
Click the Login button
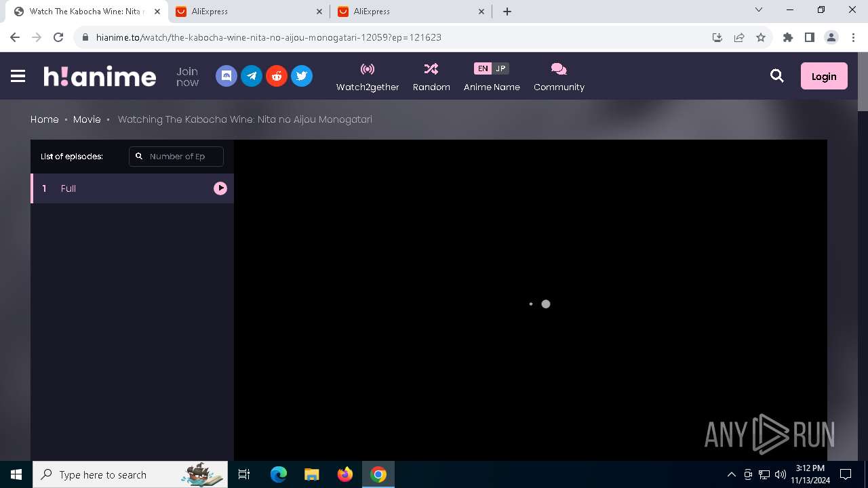tap(824, 76)
